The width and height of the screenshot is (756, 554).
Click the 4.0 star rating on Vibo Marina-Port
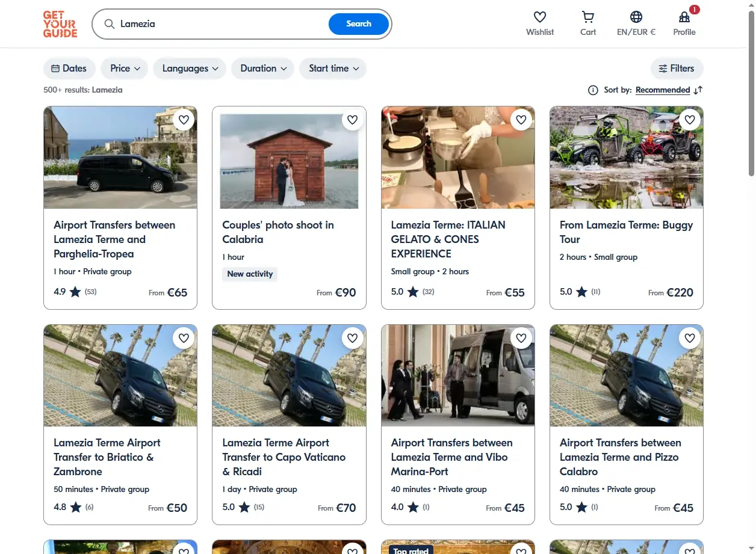pos(411,507)
